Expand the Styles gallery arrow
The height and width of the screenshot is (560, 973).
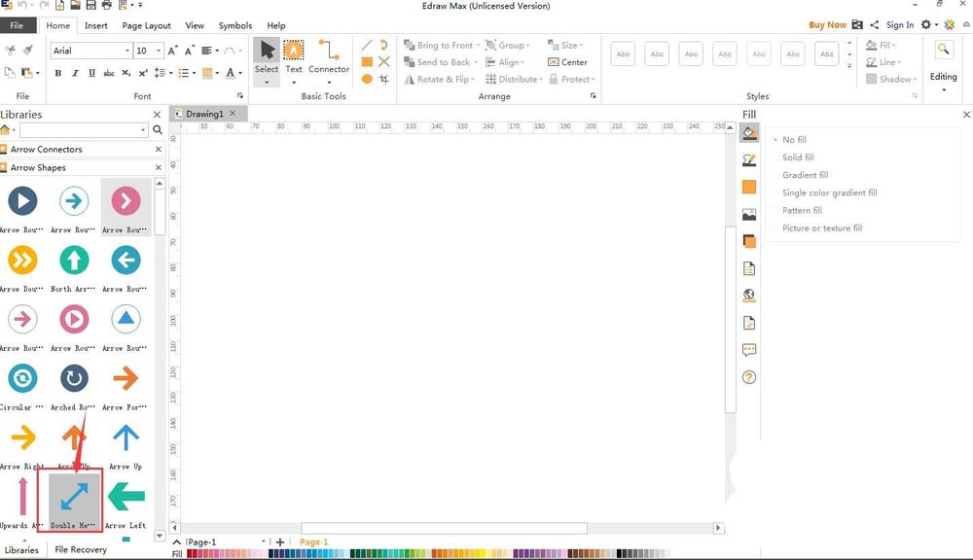click(849, 67)
